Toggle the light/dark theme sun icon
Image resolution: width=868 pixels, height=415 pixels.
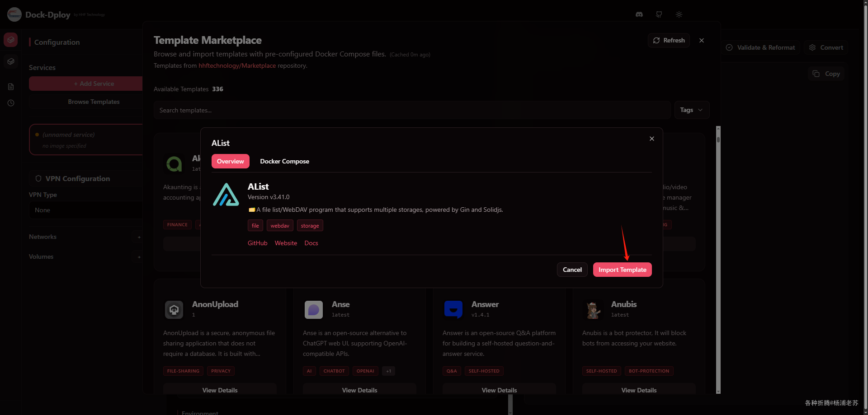click(679, 14)
